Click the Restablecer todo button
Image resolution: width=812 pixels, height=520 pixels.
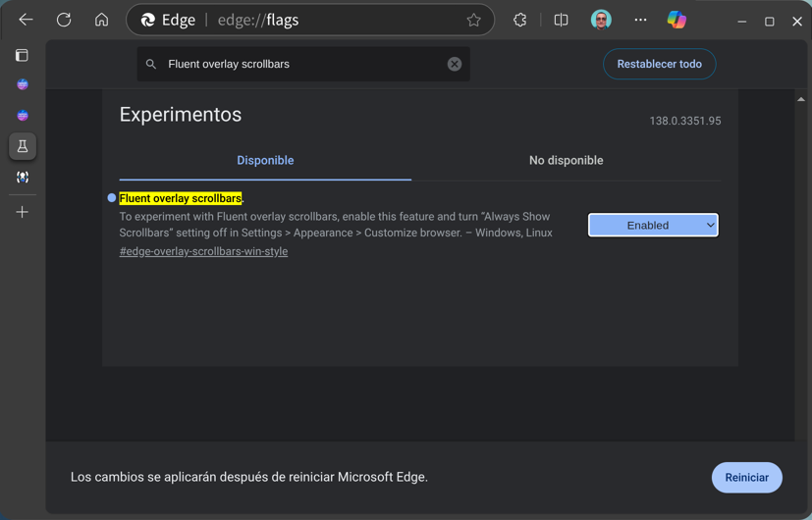click(659, 64)
